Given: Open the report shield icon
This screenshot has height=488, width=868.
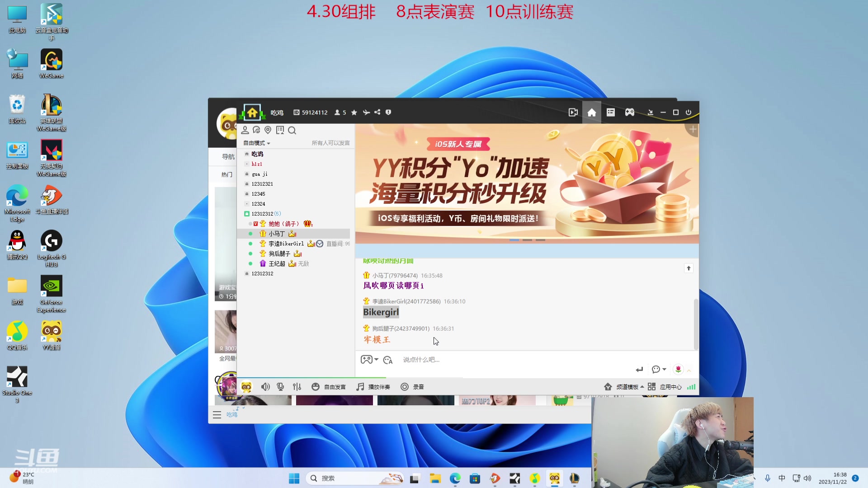Looking at the screenshot, I should coord(388,112).
